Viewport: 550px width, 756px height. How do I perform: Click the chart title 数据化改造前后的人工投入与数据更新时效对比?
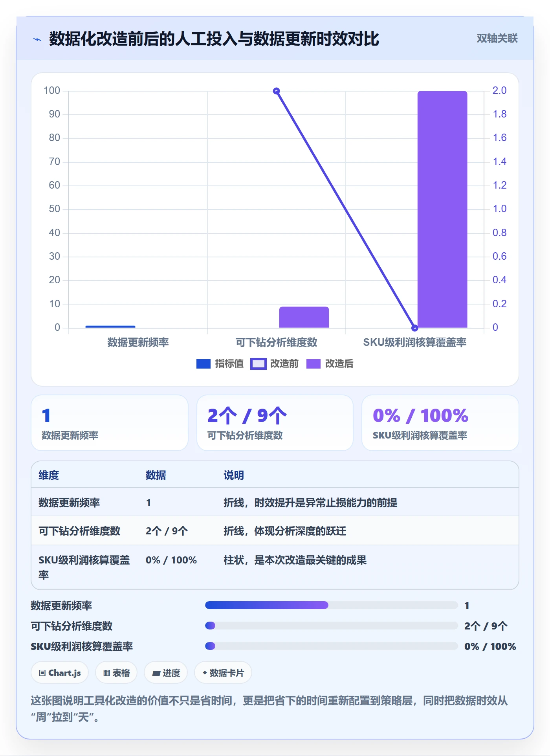point(214,39)
